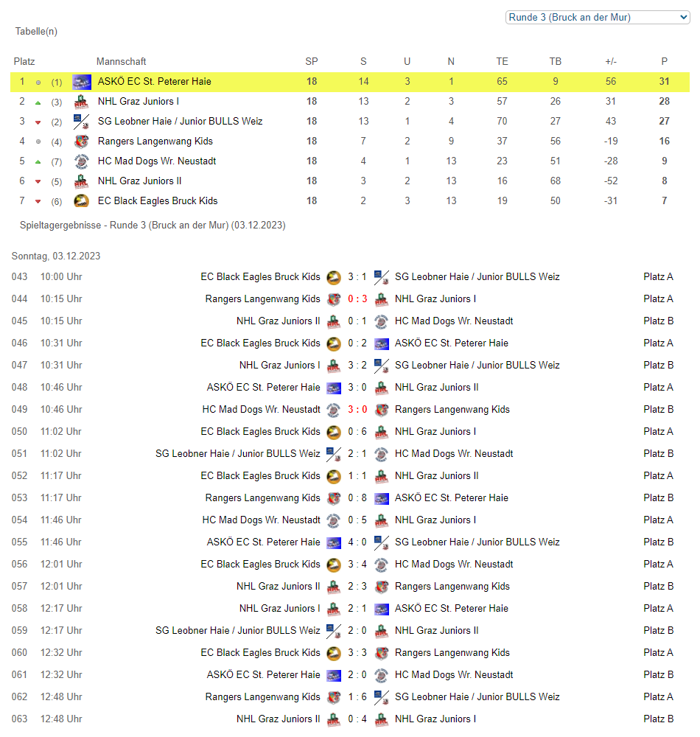Click red down arrow beside rank 7 team
The image size is (700, 737).
coord(38,201)
